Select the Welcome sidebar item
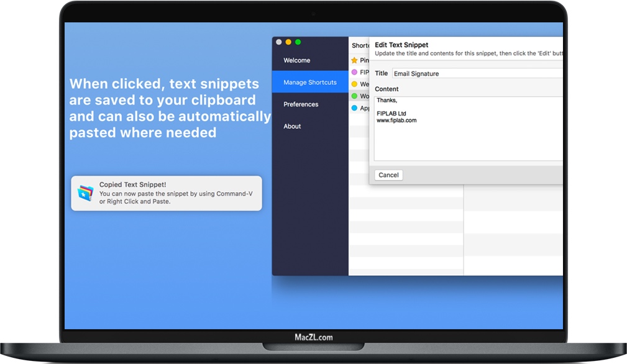Screen dimensions: 627x364 pyautogui.click(x=299, y=60)
